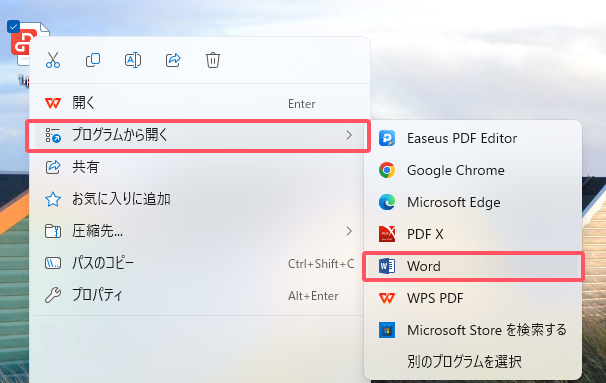Open the プログラムから開く submenu

[x=198, y=136]
